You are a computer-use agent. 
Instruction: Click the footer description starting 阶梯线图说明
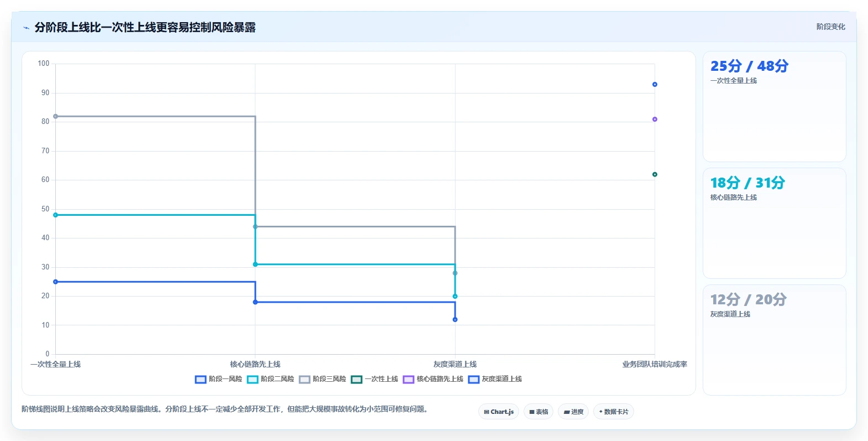click(224, 409)
